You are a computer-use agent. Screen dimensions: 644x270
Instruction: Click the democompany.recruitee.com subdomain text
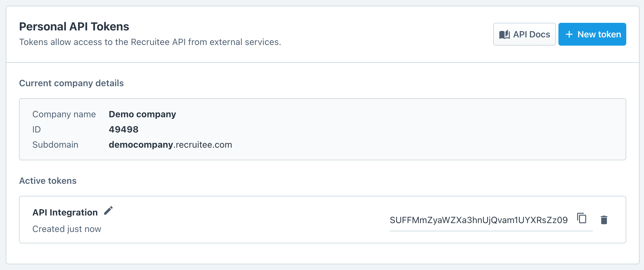click(171, 145)
